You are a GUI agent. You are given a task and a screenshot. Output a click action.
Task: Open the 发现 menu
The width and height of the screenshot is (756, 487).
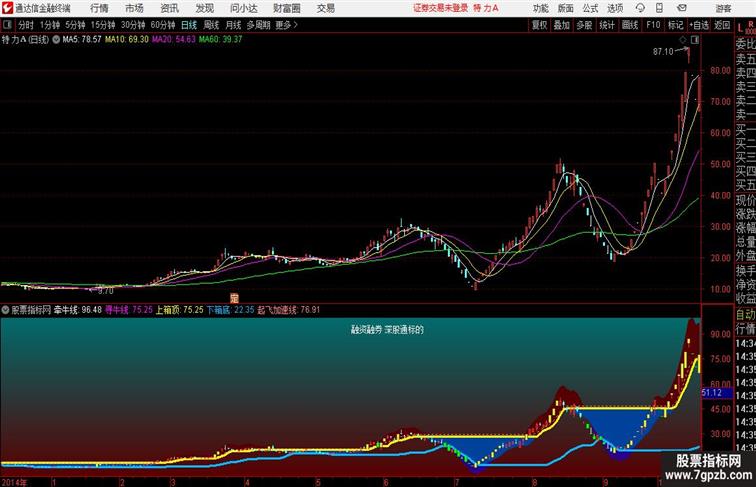point(204,8)
